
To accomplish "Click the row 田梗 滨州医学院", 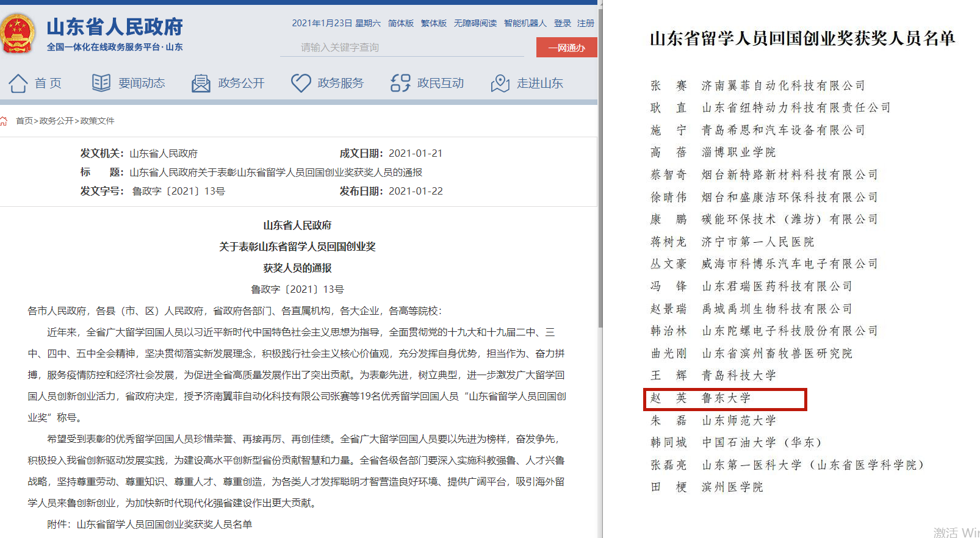I will click(707, 487).
